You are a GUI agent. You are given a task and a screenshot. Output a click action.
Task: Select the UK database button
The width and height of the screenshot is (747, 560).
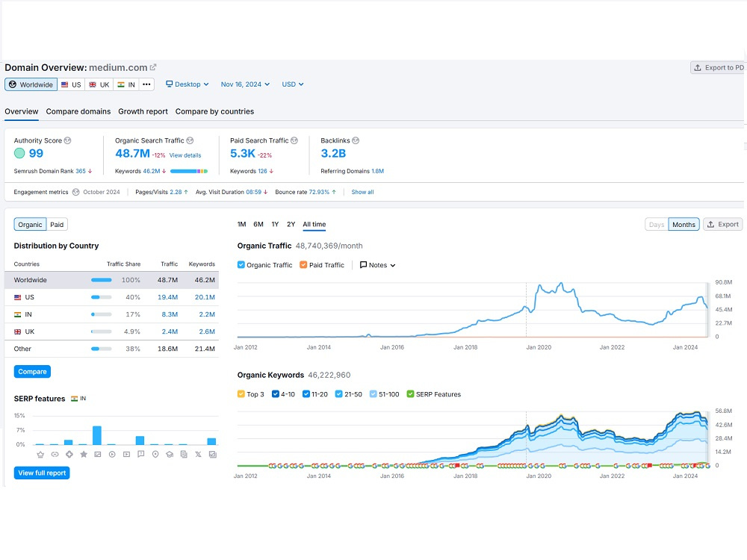click(99, 84)
